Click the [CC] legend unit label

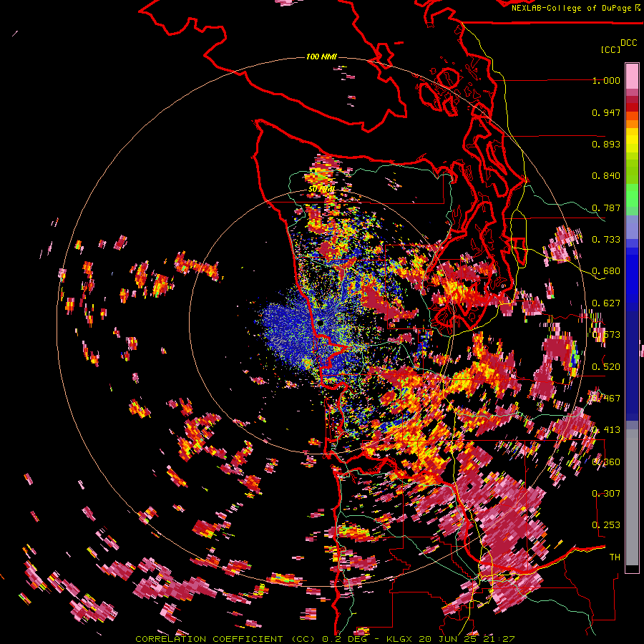(610, 49)
